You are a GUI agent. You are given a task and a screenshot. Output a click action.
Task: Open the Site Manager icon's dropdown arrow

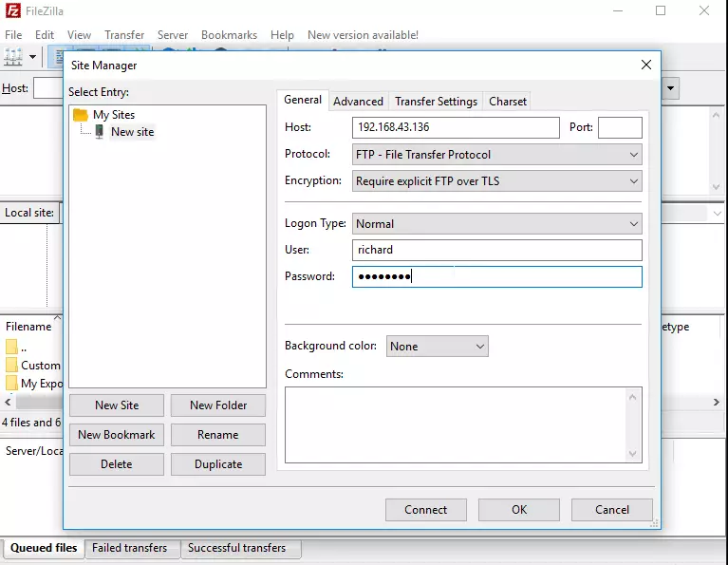(32, 57)
